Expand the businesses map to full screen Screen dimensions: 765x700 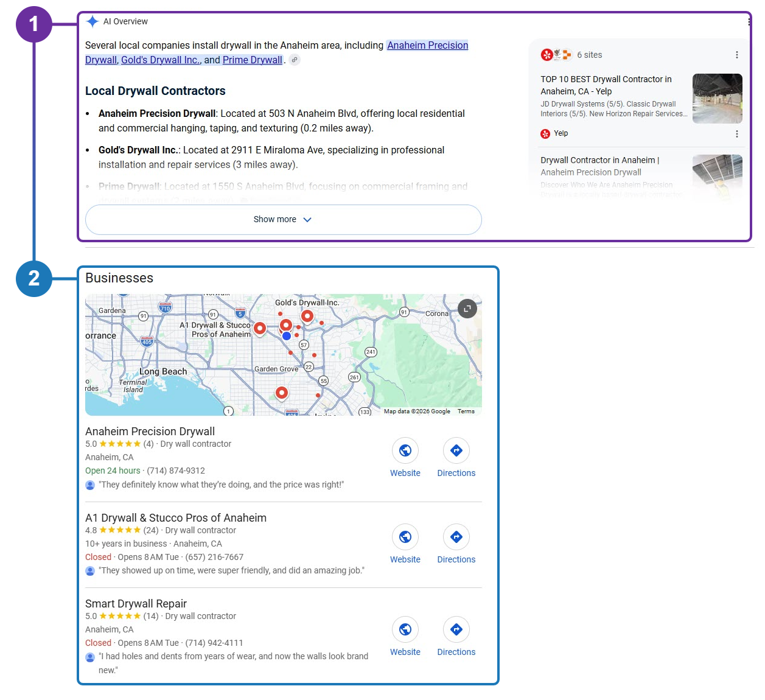(467, 309)
